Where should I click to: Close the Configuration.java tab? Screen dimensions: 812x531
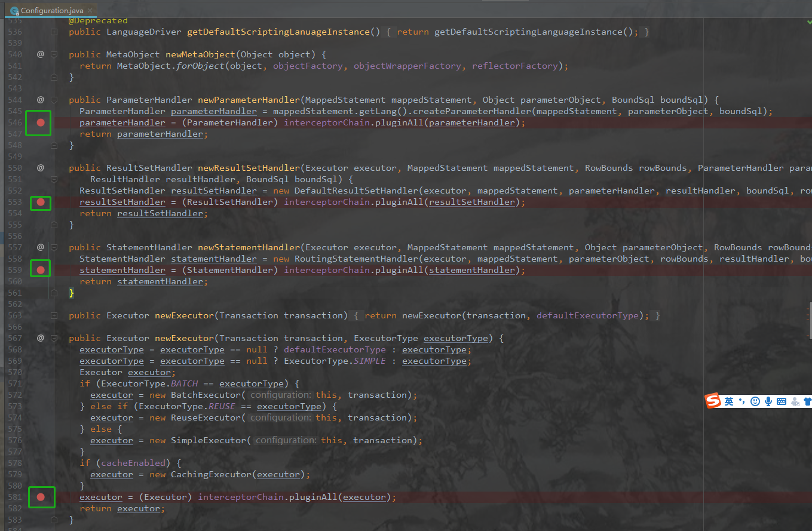(90, 11)
